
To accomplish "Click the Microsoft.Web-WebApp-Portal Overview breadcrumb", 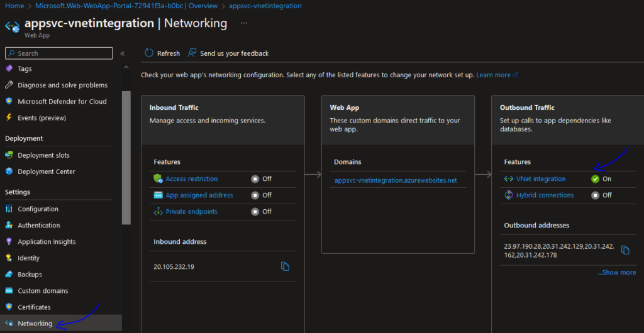I will tap(126, 6).
